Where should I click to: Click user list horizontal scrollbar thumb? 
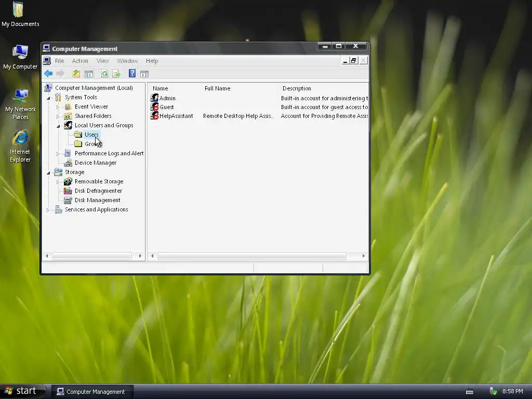point(252,256)
